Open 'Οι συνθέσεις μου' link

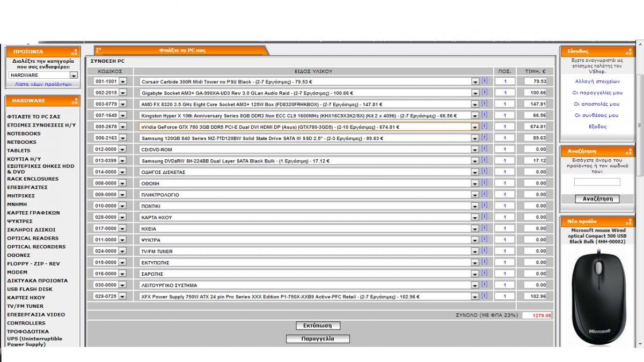point(597,115)
